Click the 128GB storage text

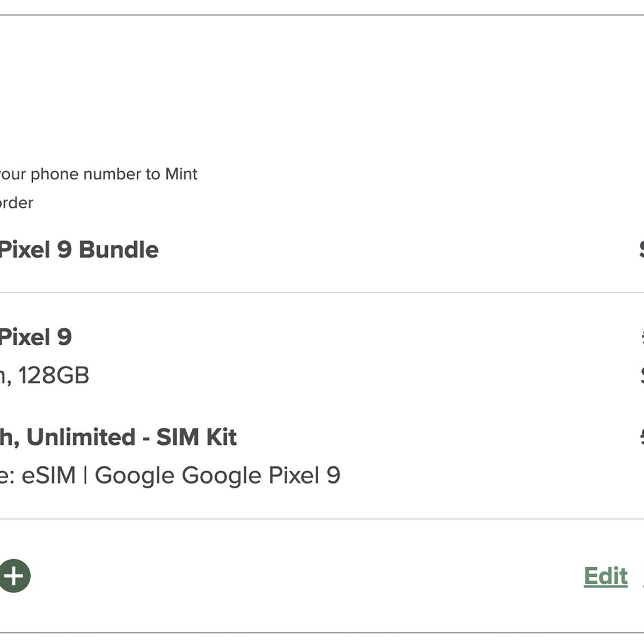54,375
